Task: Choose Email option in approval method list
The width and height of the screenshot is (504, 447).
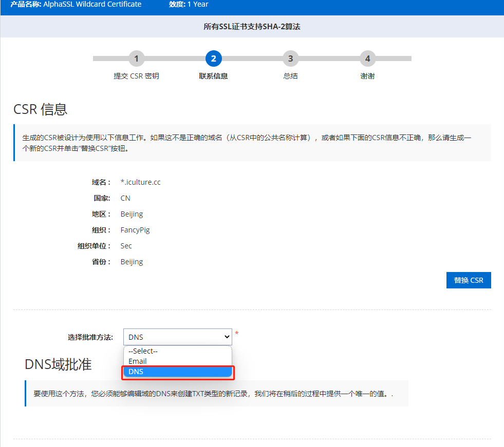Action: (x=177, y=361)
